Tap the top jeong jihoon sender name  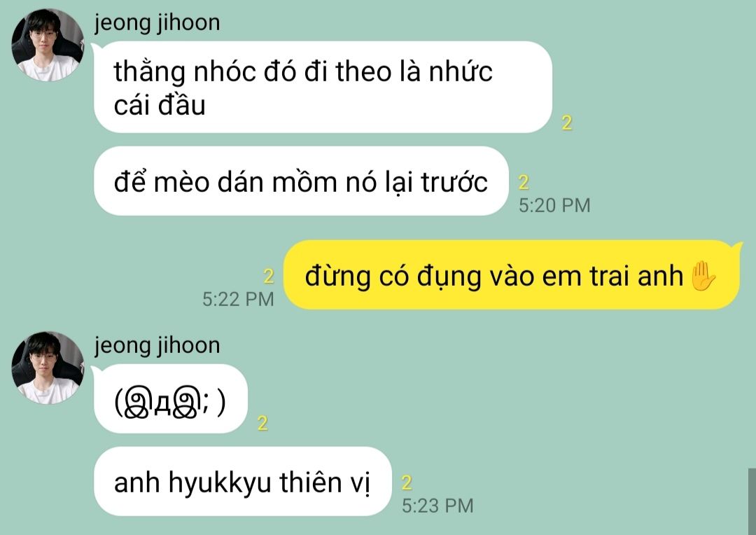point(157,22)
